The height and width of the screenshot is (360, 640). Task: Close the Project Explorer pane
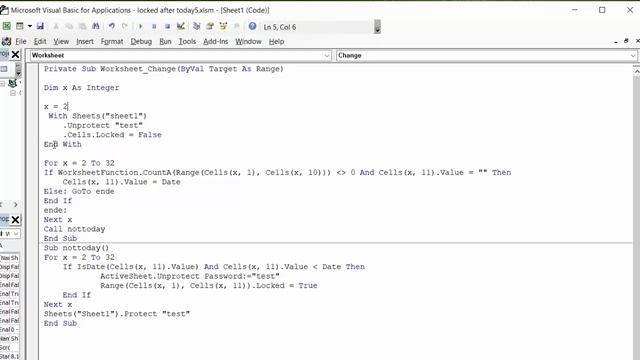pos(16,54)
